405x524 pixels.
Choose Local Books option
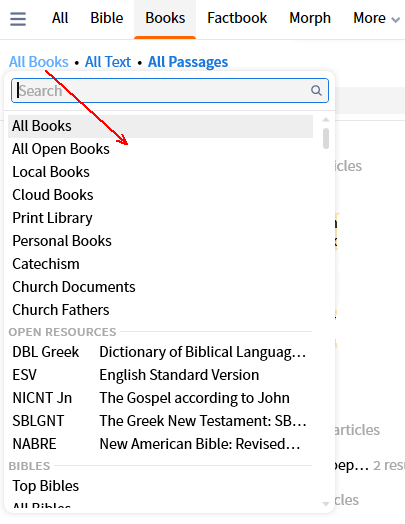click(x=160, y=172)
